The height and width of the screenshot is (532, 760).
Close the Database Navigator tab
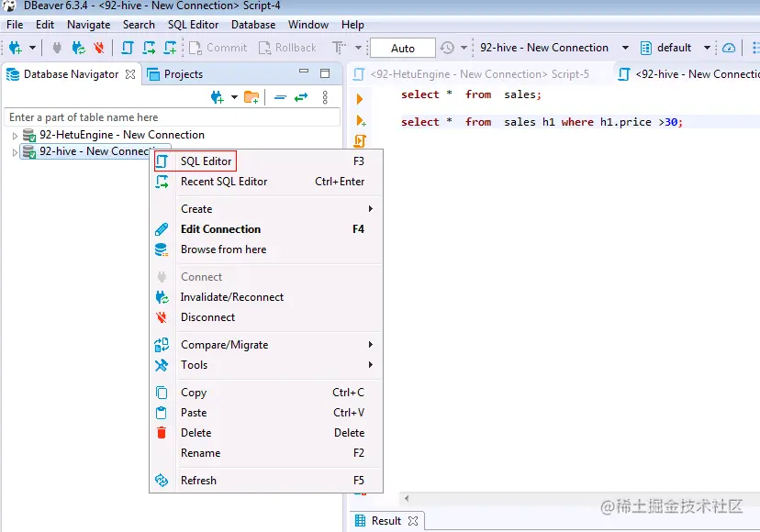pos(130,74)
